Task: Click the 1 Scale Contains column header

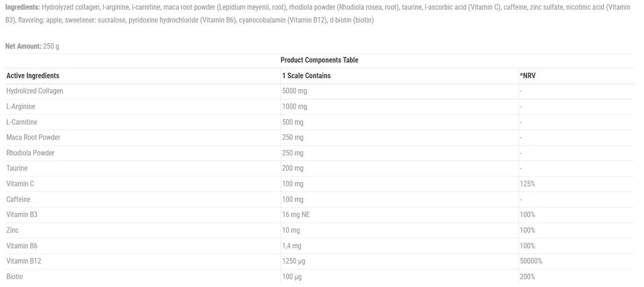Action: pos(306,76)
